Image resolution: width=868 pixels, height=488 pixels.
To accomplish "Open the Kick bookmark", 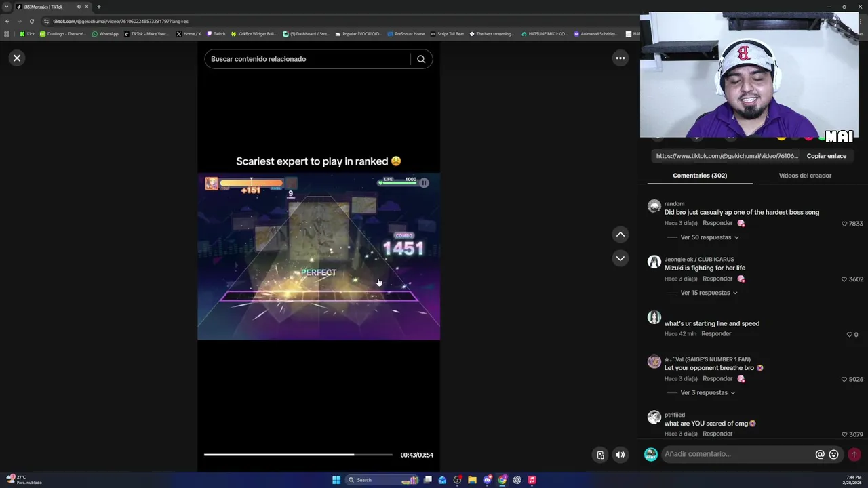I will (x=27, y=34).
